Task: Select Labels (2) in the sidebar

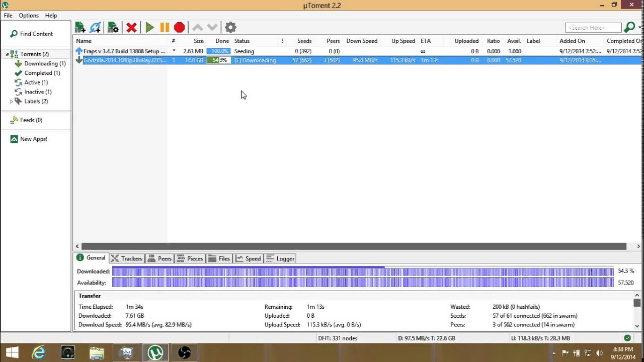Action: 32,102
